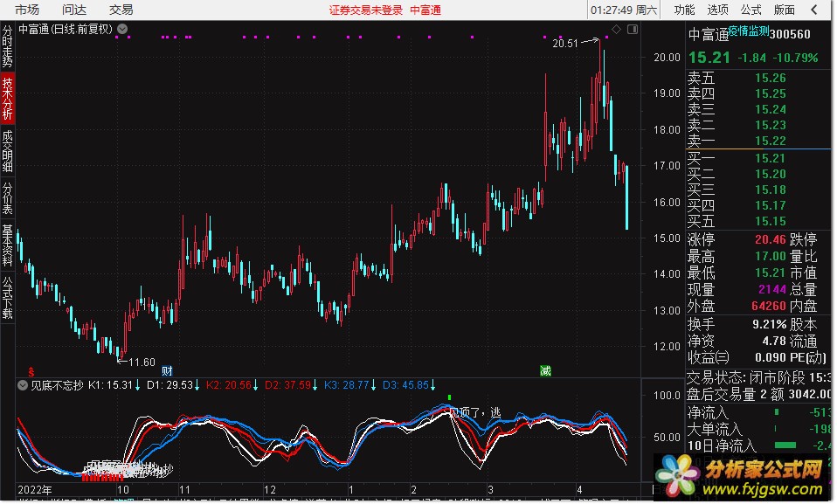Click month 11 on the time axis
The image size is (837, 504).
point(184,490)
